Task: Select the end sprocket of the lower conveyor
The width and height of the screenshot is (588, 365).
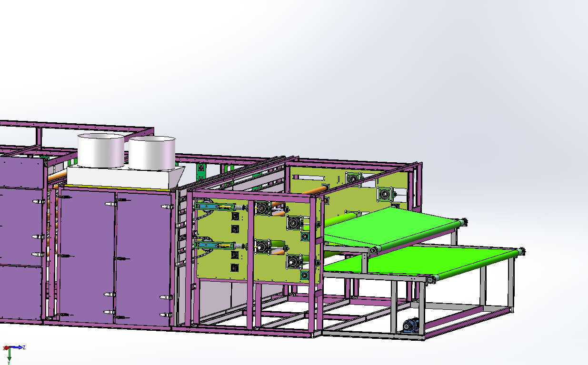Action: pos(522,251)
